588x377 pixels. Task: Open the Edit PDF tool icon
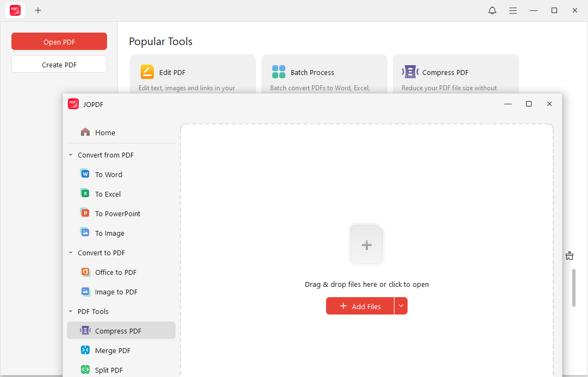(x=147, y=71)
